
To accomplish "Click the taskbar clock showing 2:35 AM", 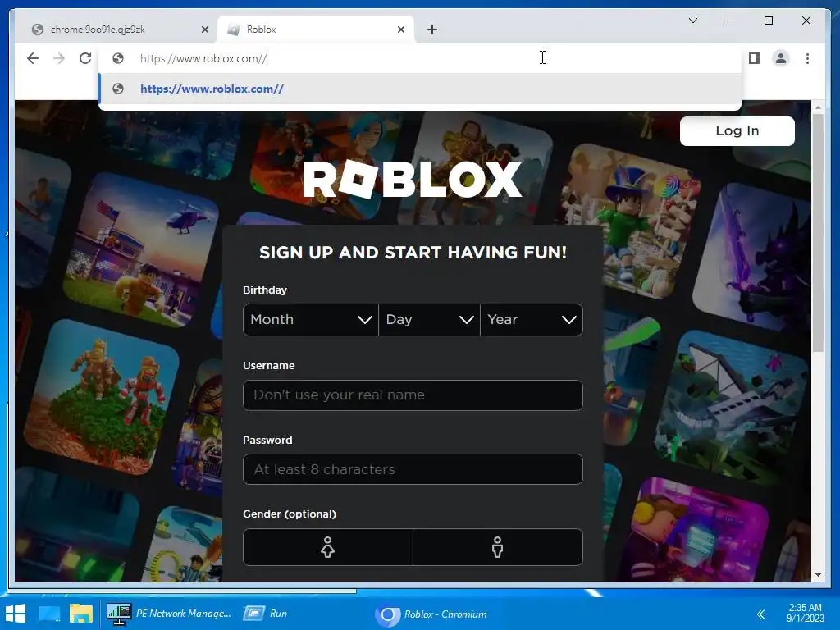I will click(x=806, y=613).
